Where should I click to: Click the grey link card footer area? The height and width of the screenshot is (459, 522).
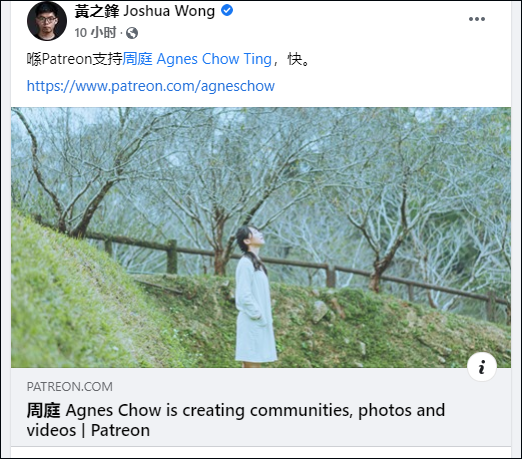pyautogui.click(x=261, y=407)
